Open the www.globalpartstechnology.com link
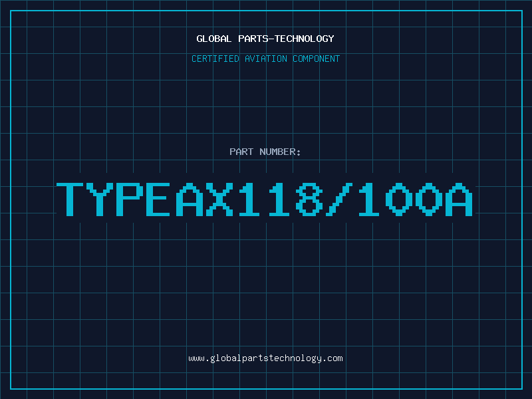The height and width of the screenshot is (399, 532). [265, 358]
